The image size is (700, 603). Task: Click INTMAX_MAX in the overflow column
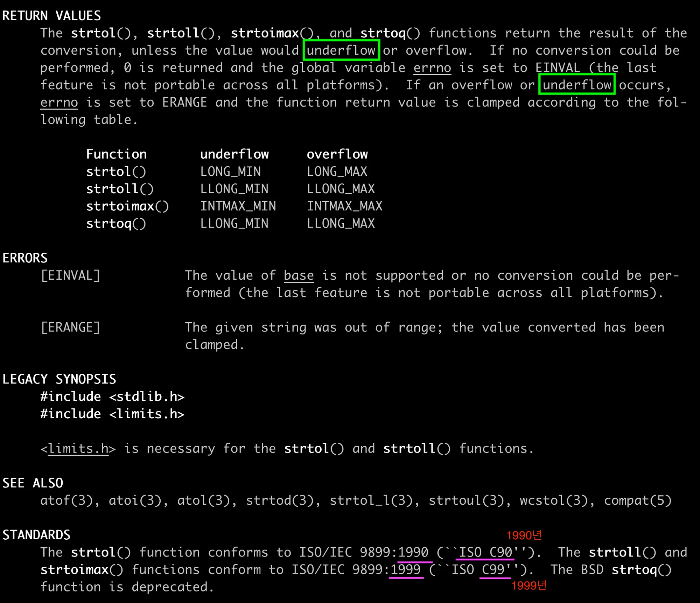(x=344, y=206)
